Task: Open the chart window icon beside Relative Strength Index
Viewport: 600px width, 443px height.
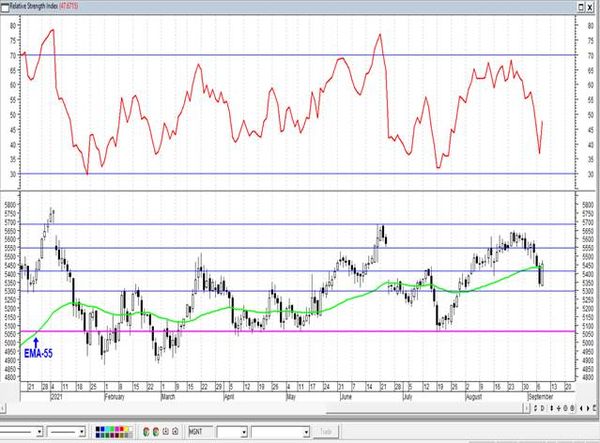Action: pos(5,7)
